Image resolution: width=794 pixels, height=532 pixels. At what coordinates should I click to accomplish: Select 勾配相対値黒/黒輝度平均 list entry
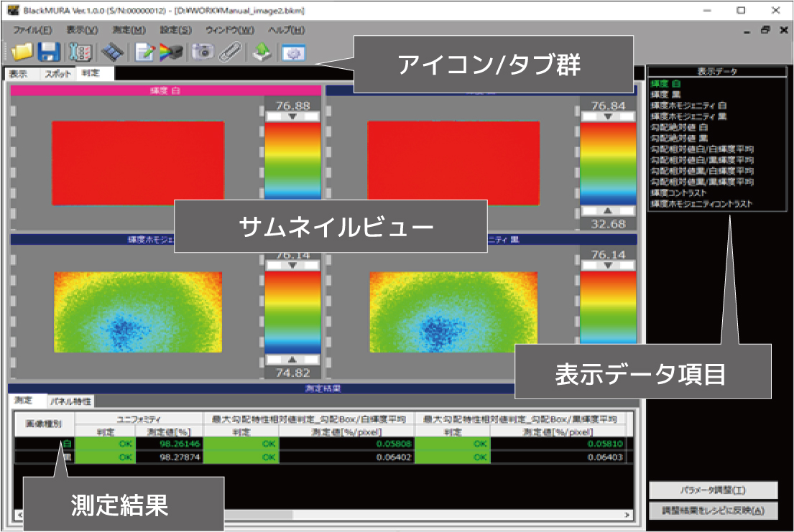coord(702,182)
